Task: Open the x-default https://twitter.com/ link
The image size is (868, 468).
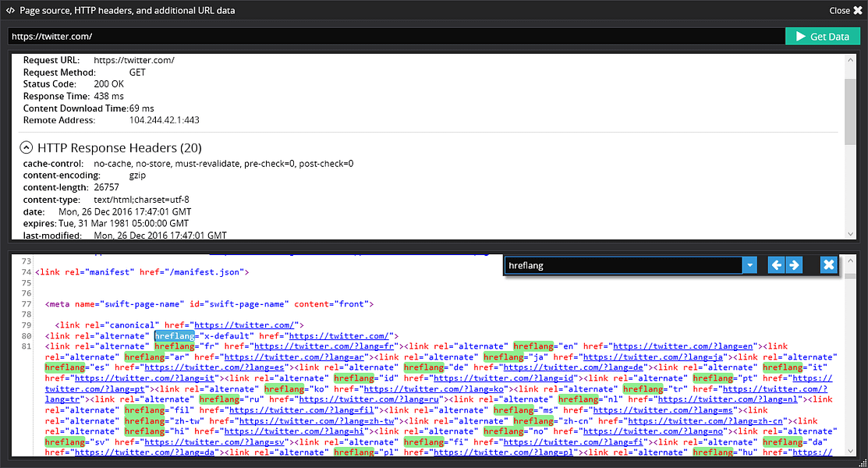Action: [x=338, y=335]
